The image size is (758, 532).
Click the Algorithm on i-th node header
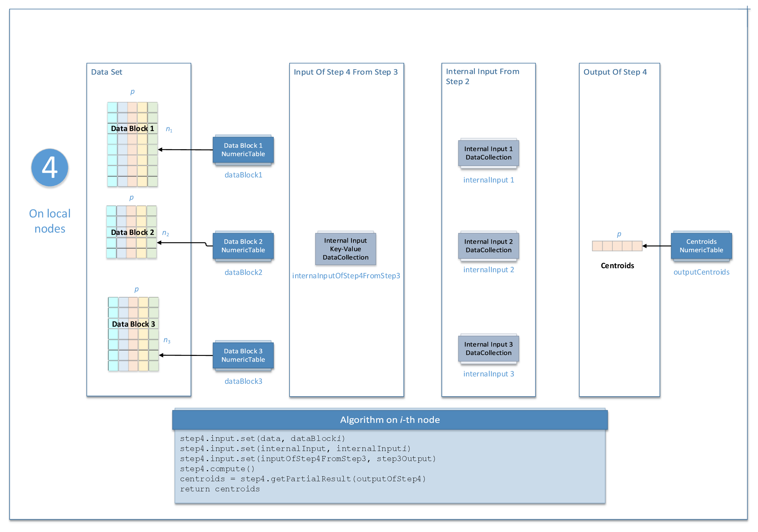click(390, 420)
